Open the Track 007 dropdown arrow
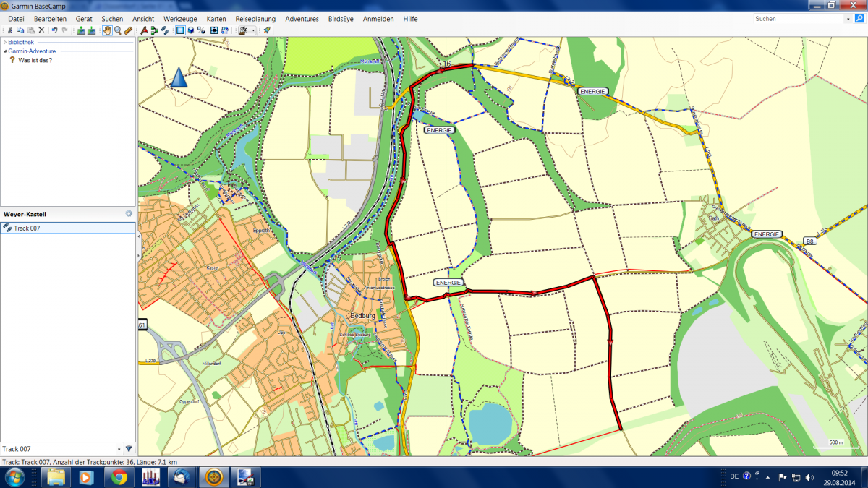868x488 pixels. (x=119, y=449)
